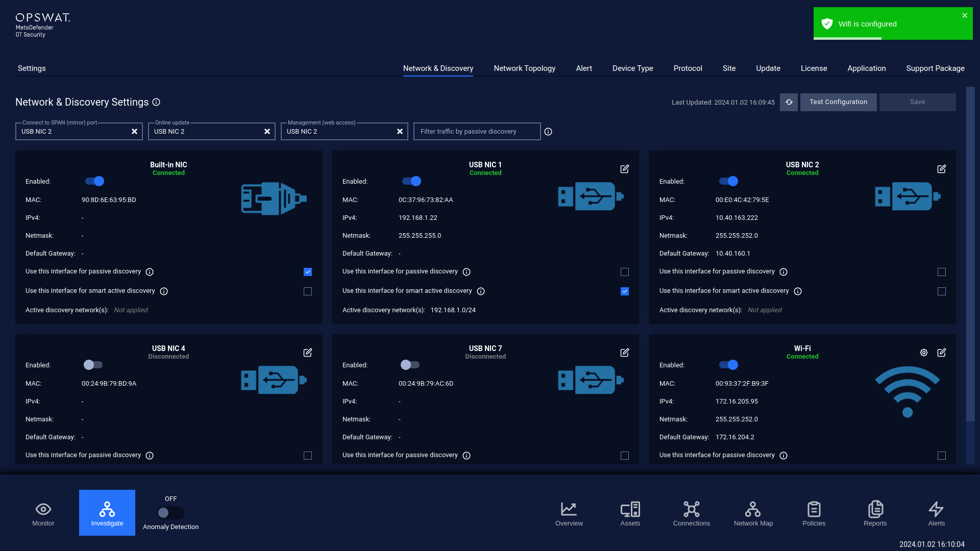Open the Reports page
Screen dimensions: 980x551
(875, 514)
